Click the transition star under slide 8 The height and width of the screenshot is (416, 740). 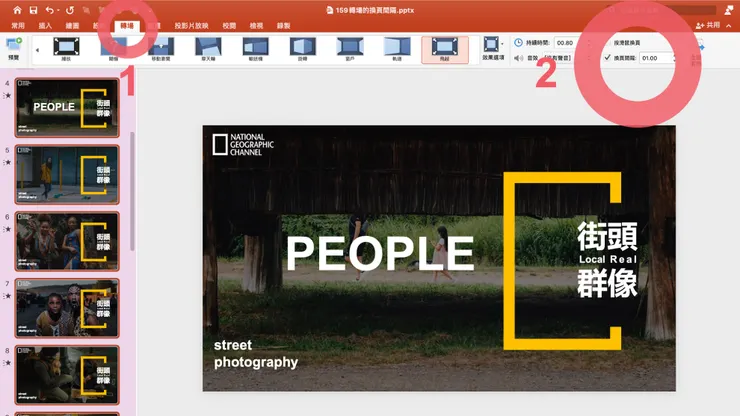(7, 363)
